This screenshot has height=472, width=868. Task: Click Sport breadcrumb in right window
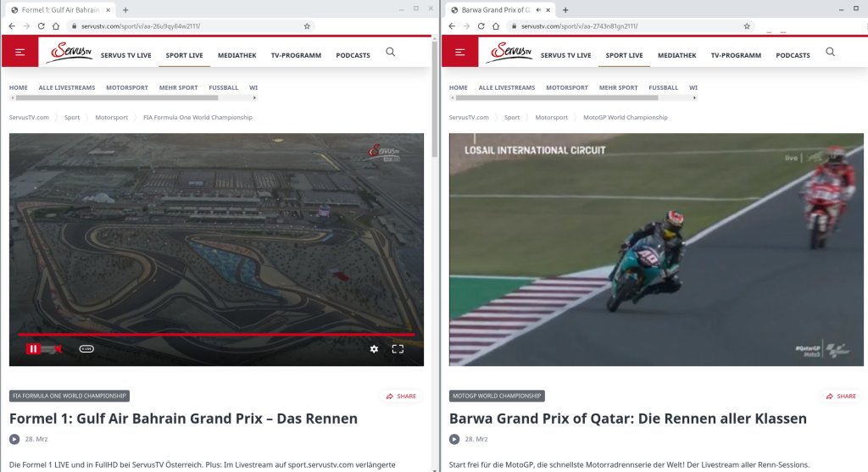pyautogui.click(x=512, y=117)
